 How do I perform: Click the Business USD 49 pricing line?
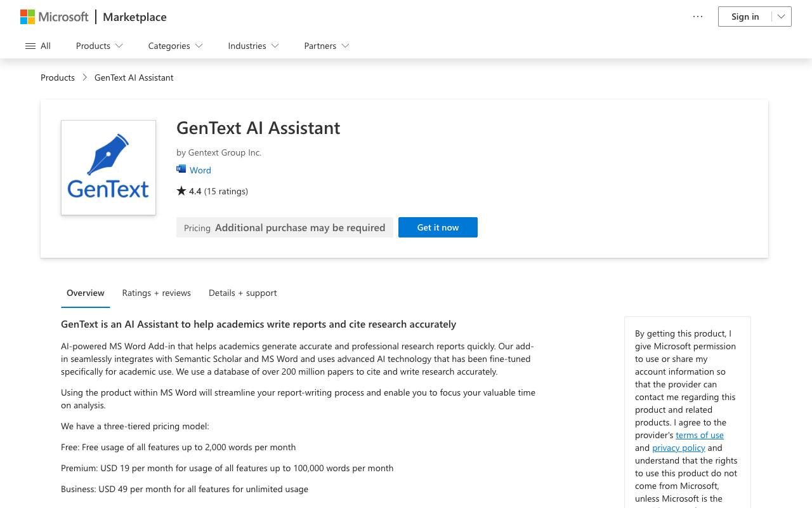(185, 489)
